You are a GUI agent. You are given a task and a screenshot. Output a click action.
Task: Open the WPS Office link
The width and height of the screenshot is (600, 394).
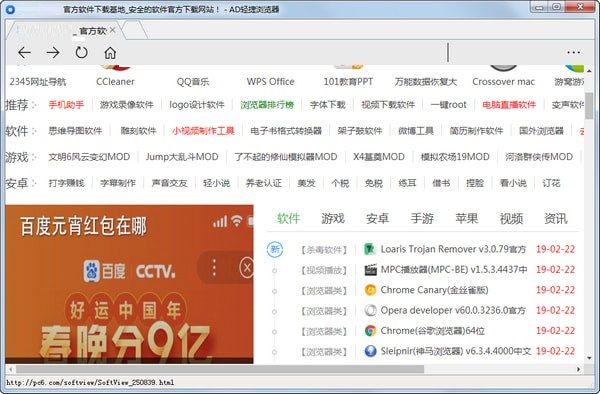(x=271, y=81)
